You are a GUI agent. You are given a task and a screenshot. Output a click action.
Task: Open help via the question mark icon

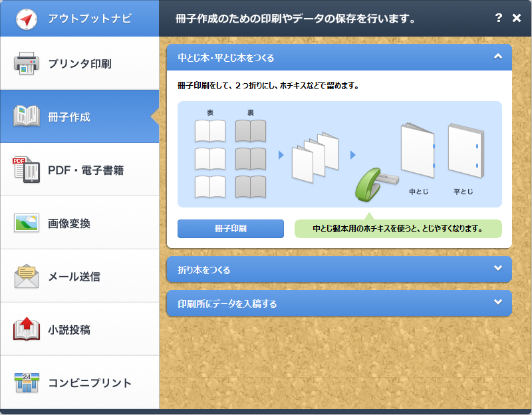[499, 19]
